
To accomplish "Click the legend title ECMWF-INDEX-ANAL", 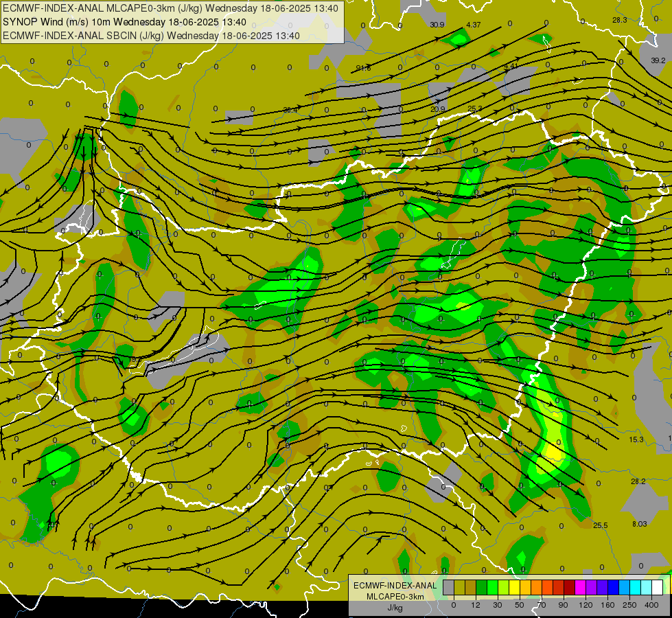I will (x=395, y=586).
